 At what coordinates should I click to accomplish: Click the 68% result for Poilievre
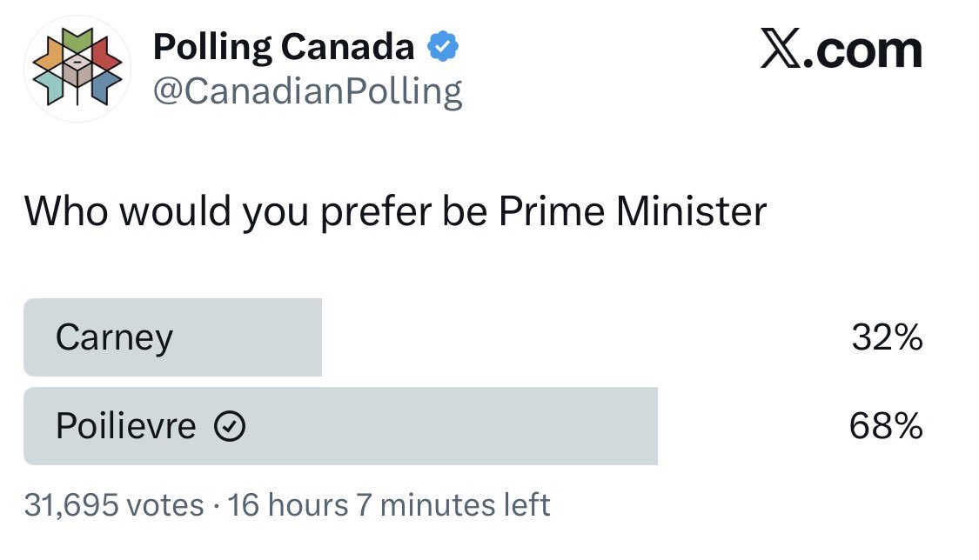click(887, 427)
